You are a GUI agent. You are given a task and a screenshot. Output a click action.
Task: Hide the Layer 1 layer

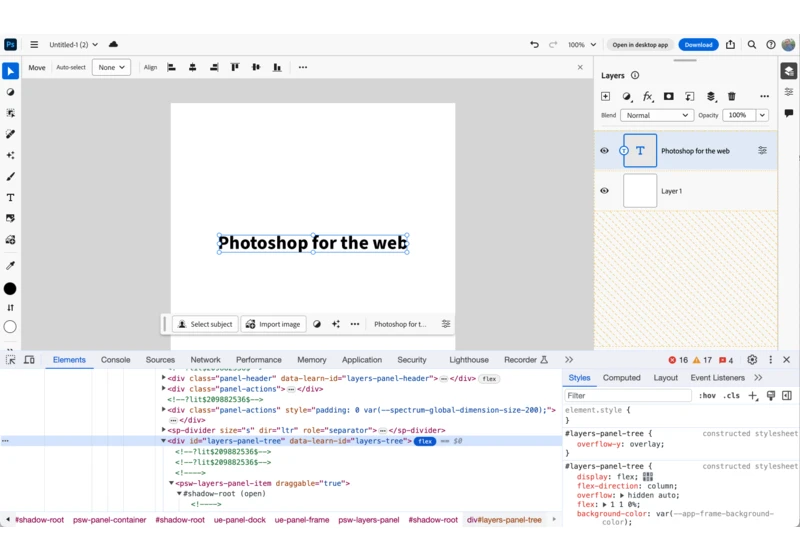(x=605, y=191)
